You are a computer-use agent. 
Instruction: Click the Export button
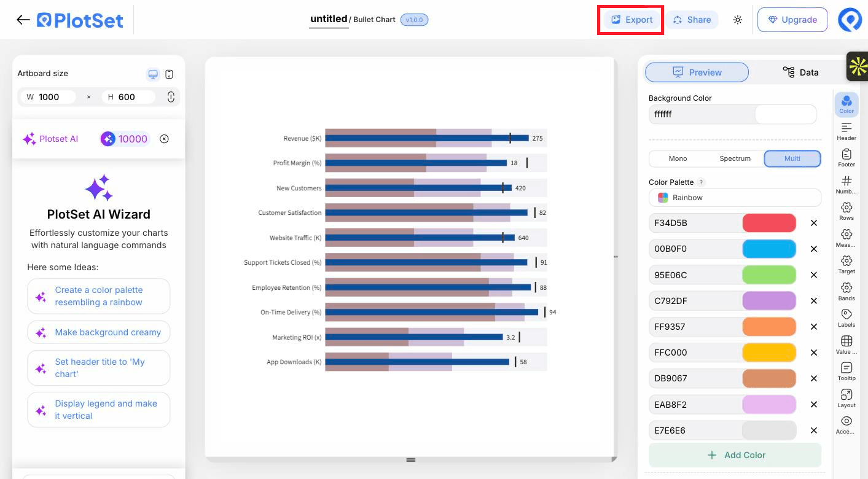[x=631, y=20]
